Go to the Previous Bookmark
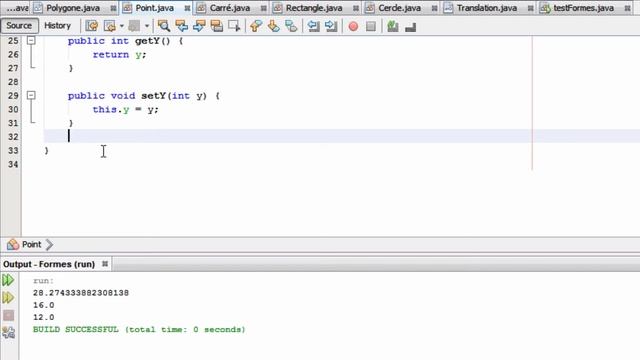The height and width of the screenshot is (360, 640). click(256, 26)
